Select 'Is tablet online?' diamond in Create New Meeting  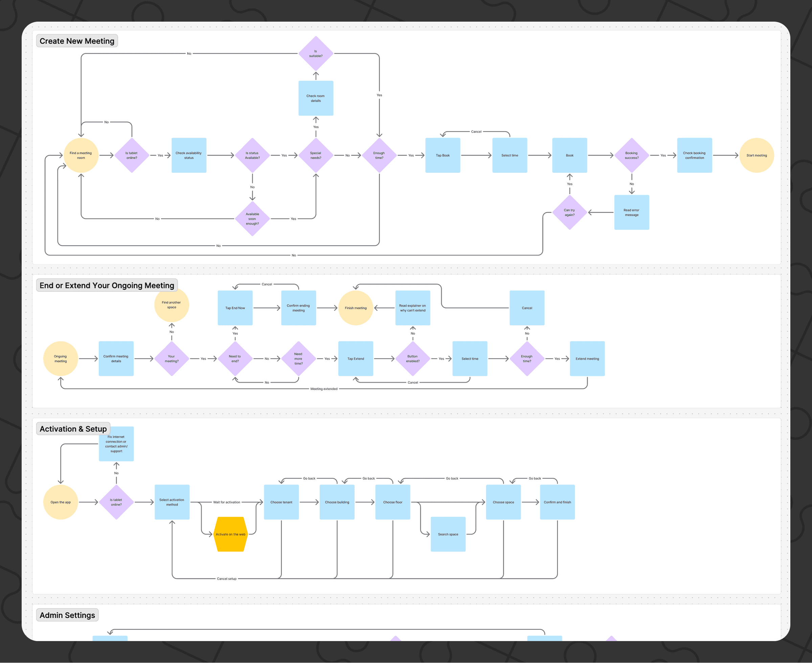132,156
